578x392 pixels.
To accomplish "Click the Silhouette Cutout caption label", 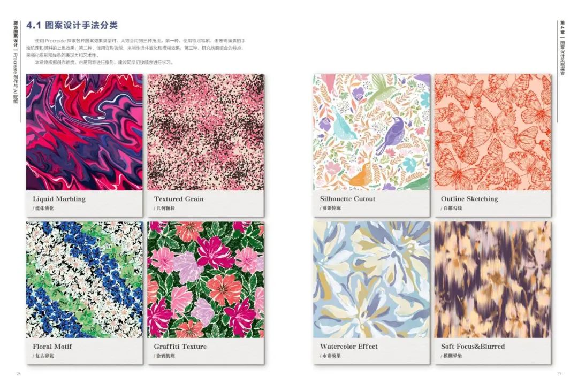I will click(x=347, y=199).
